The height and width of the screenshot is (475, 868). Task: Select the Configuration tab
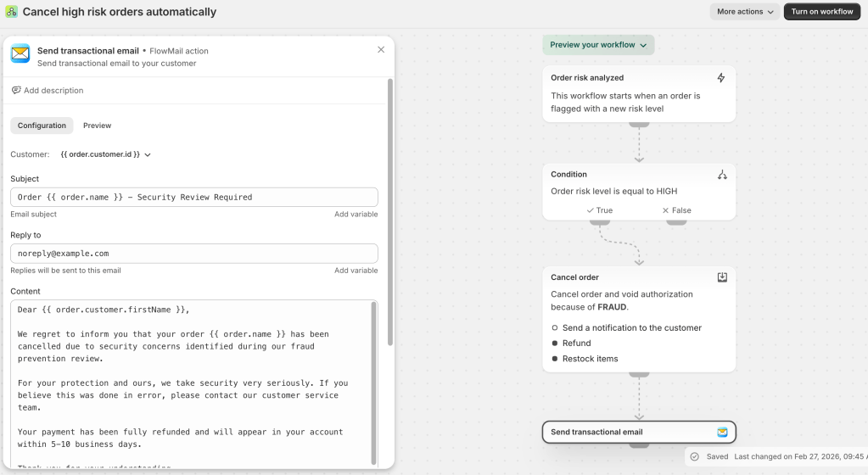pyautogui.click(x=42, y=126)
